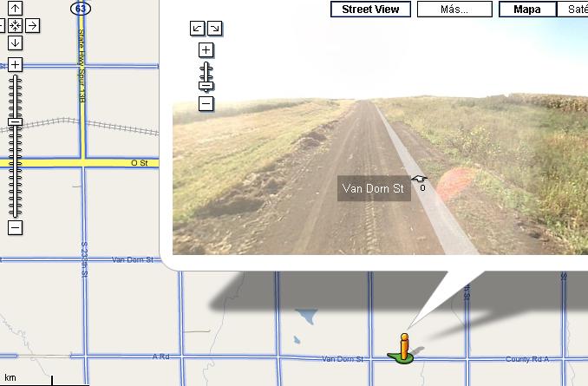Open the Más... dropdown menu
The image size is (588, 386).
click(454, 9)
